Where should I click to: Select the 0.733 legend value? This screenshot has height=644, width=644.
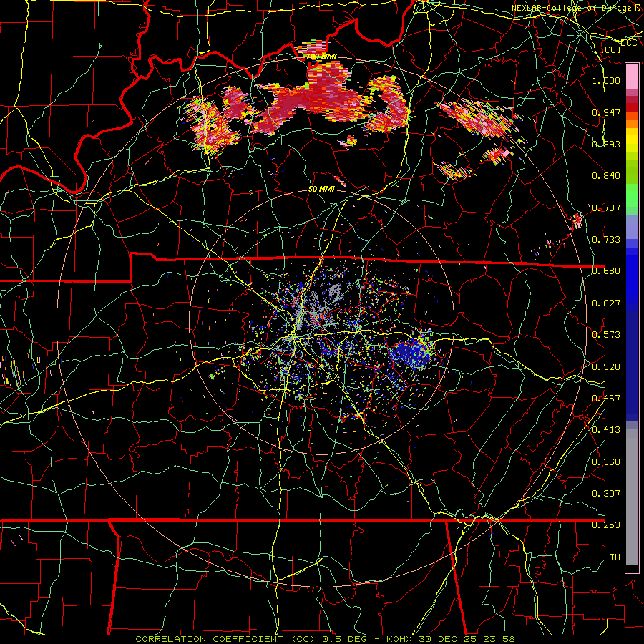(x=606, y=240)
